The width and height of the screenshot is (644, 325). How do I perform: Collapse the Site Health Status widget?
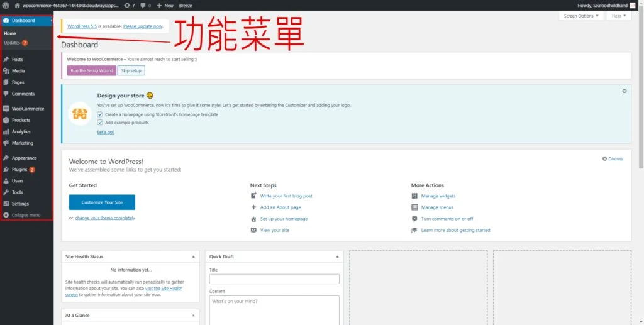(194, 256)
